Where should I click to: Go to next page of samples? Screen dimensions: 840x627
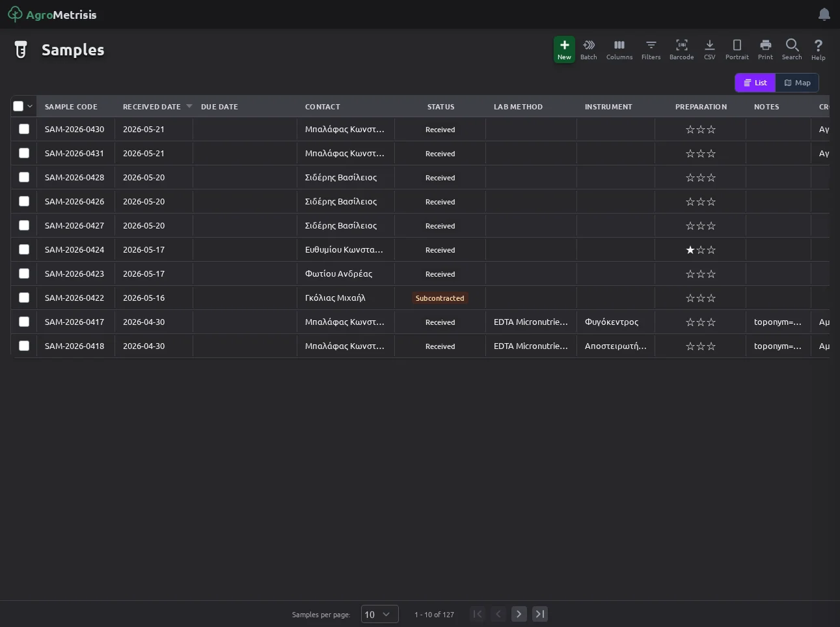coord(519,614)
